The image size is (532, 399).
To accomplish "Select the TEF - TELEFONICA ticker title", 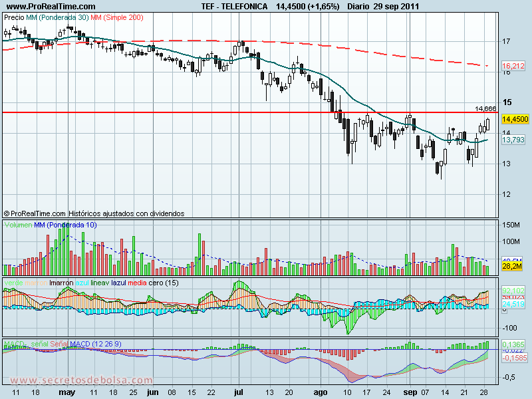I will point(235,7).
